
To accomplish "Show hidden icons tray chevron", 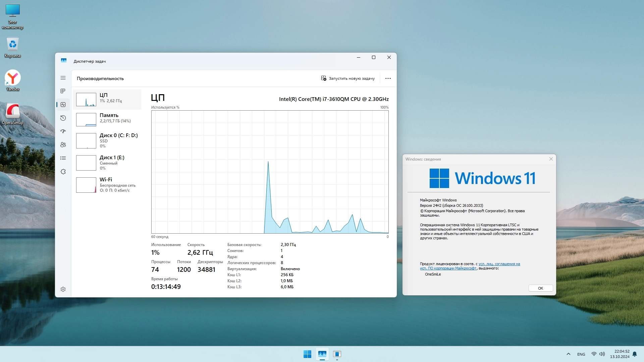I will coord(569,354).
